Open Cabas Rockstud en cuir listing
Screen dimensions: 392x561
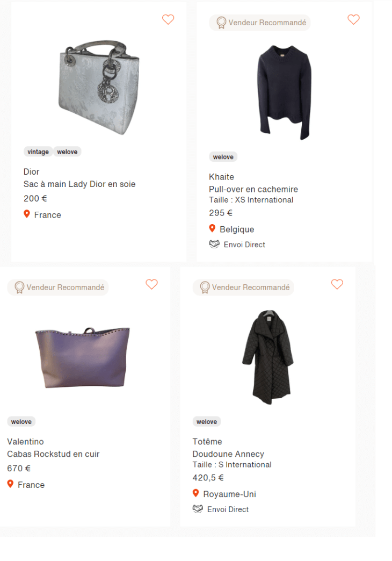tap(53, 454)
